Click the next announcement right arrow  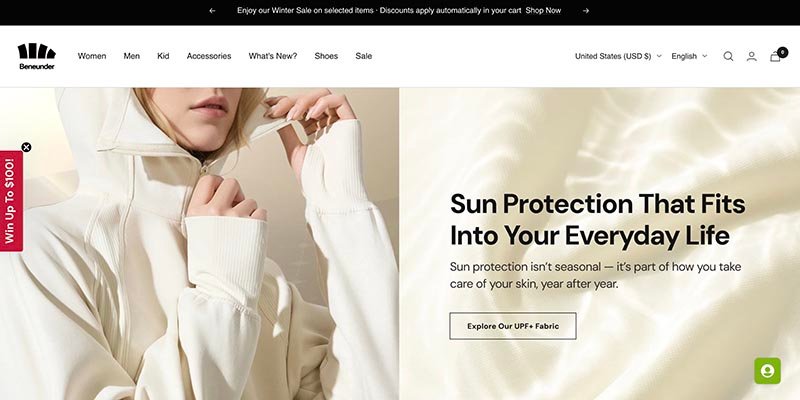point(586,11)
